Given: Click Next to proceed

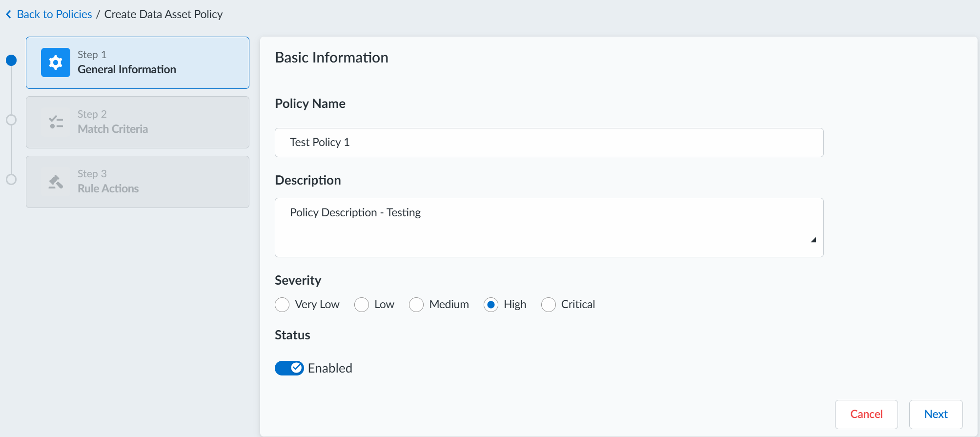Looking at the screenshot, I should pos(936,414).
